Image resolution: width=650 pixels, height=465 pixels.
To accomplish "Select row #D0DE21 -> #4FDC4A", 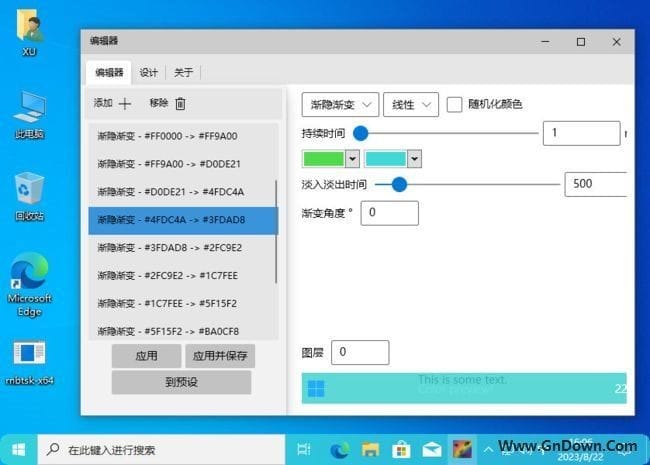I will tap(183, 192).
